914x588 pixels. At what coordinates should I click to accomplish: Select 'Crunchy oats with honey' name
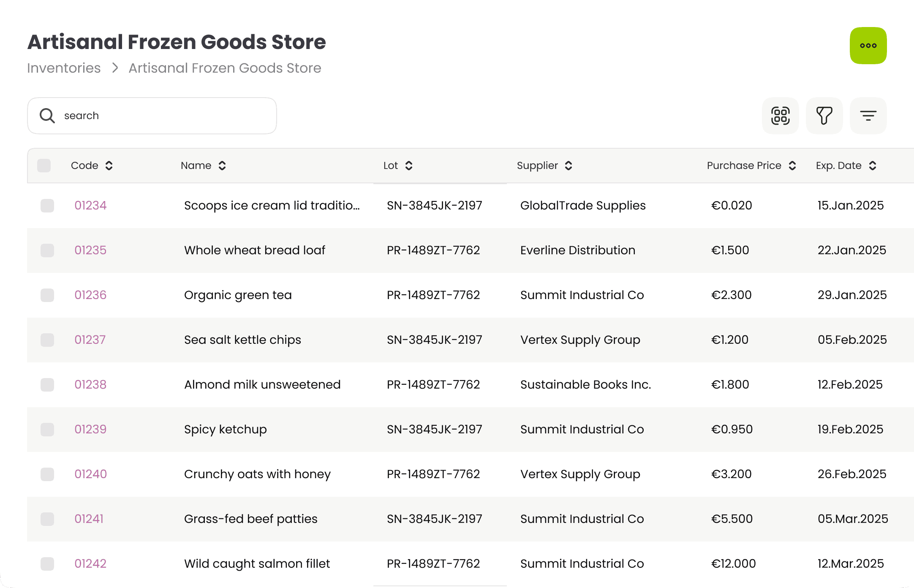tap(257, 474)
